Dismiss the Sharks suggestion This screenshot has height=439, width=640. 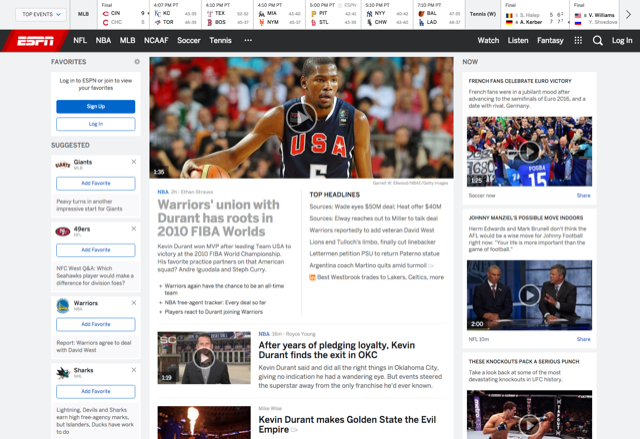click(134, 370)
